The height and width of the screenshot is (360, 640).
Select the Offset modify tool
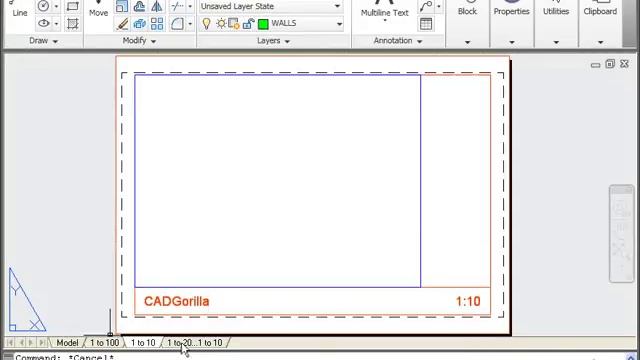[x=140, y=6]
